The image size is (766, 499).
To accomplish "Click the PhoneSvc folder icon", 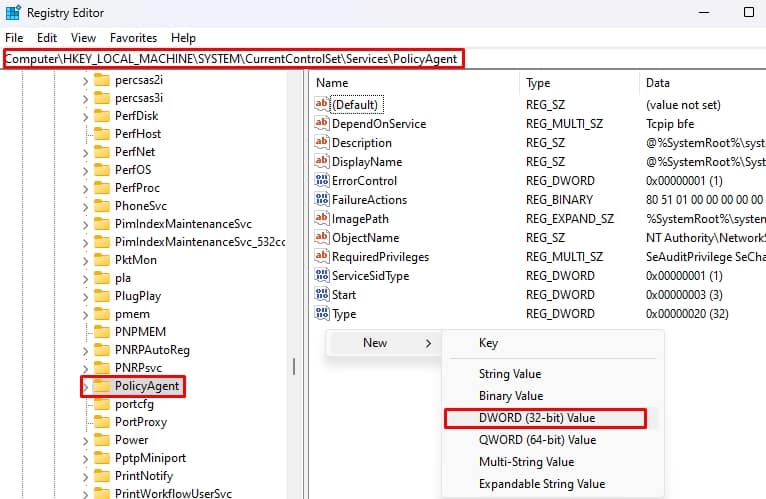I will 102,206.
